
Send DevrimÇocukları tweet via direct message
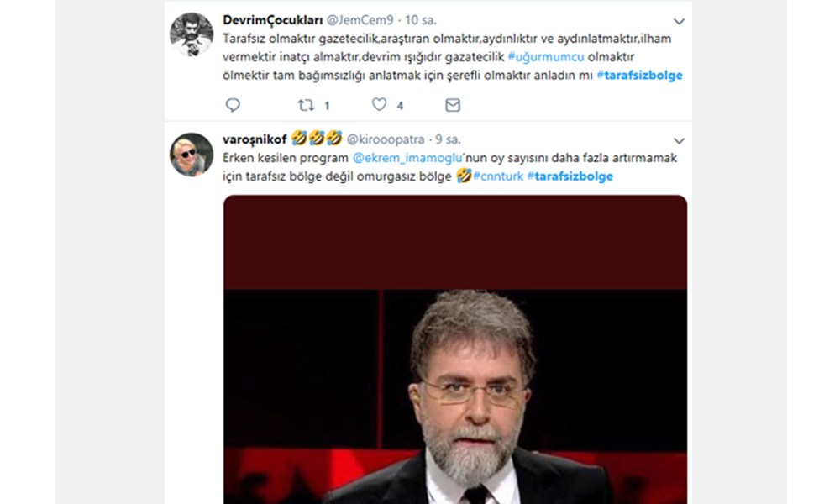[x=453, y=105]
